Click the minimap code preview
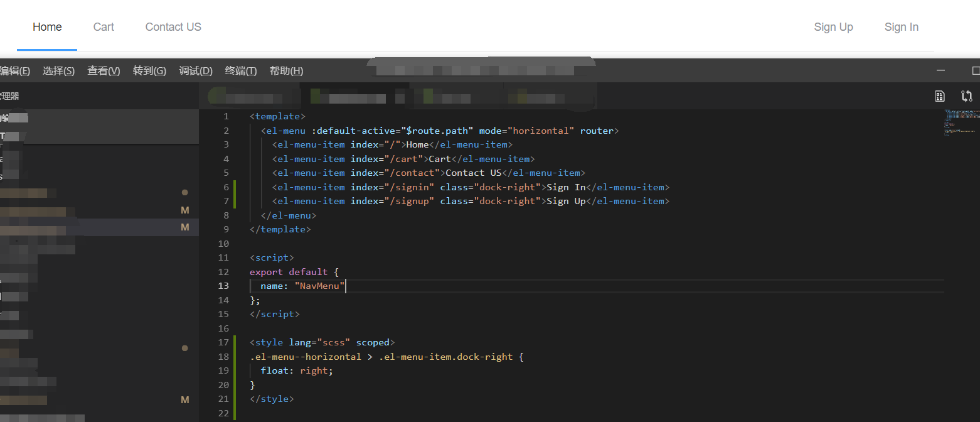 pyautogui.click(x=961, y=122)
